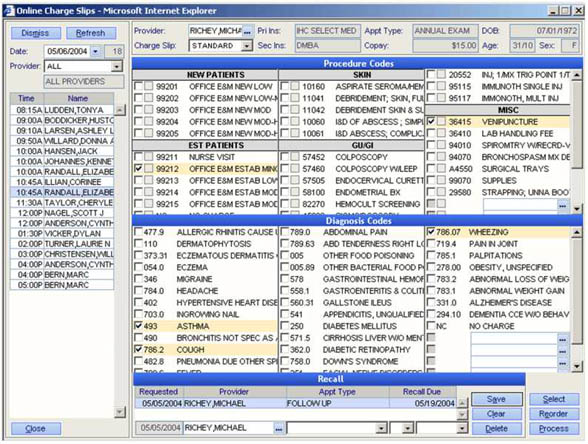
Task: Click the Select button
Action: click(554, 399)
